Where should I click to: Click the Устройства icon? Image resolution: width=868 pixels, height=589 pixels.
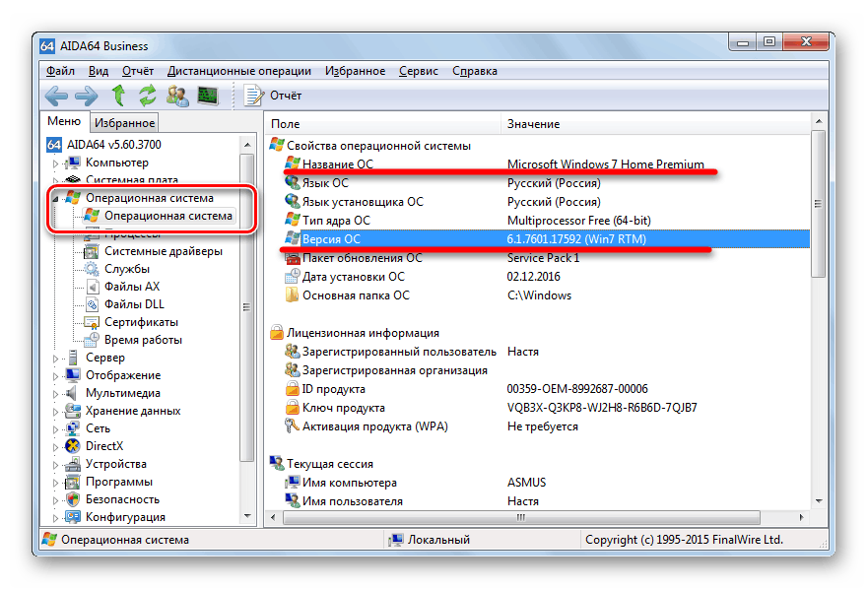pyautogui.click(x=73, y=464)
